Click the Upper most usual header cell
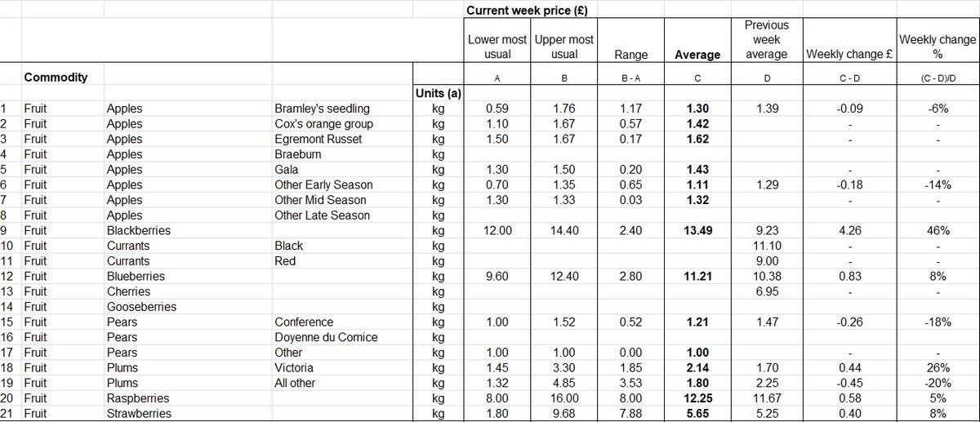Screen dimensions: 980x422 563,47
